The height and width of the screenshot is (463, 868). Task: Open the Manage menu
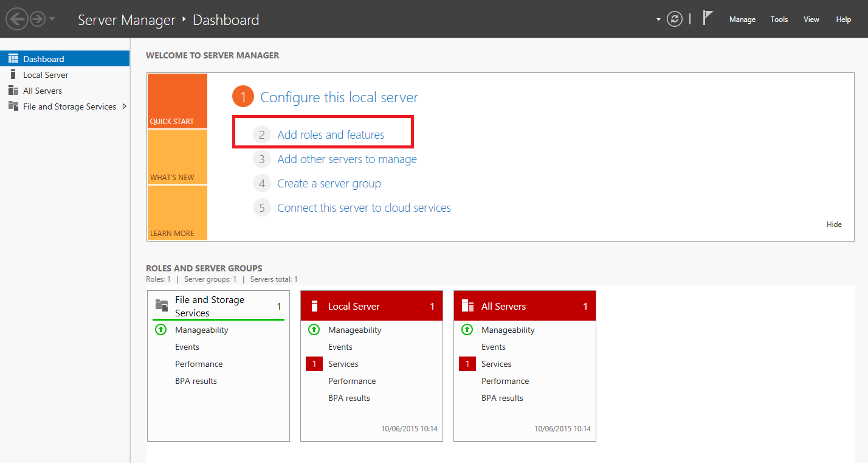742,19
